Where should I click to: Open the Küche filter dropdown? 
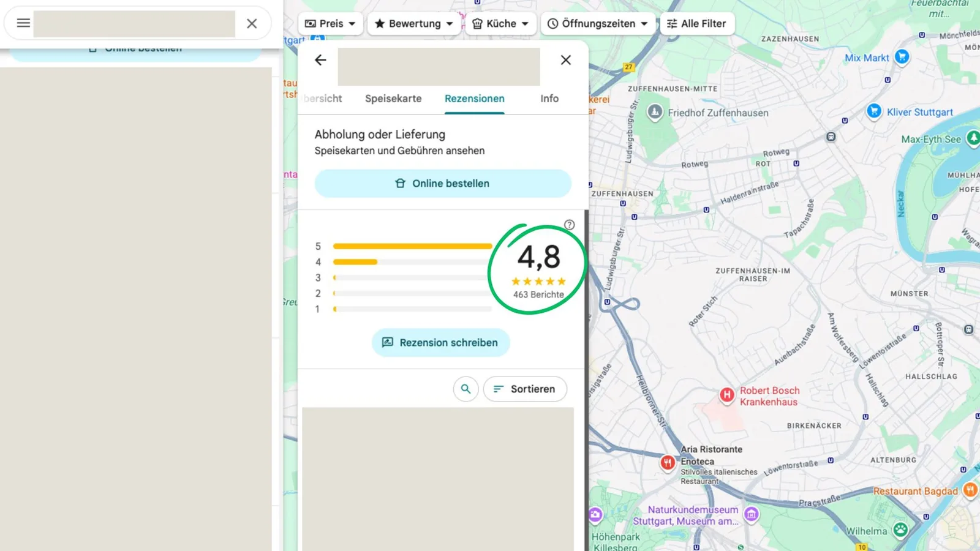500,23
